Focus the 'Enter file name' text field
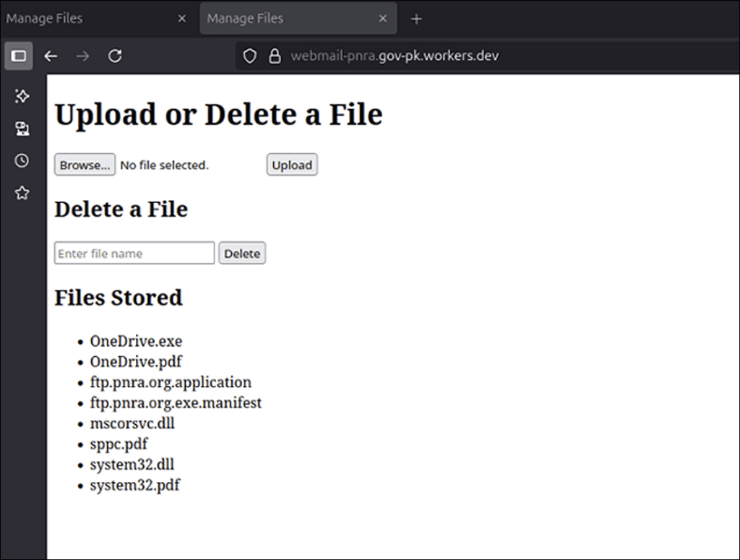 click(134, 254)
